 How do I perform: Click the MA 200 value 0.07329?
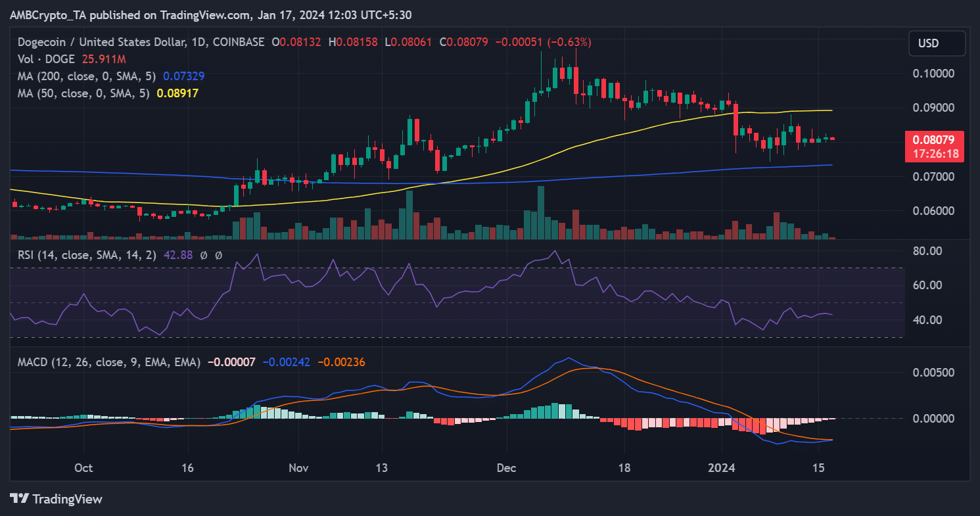click(x=183, y=76)
